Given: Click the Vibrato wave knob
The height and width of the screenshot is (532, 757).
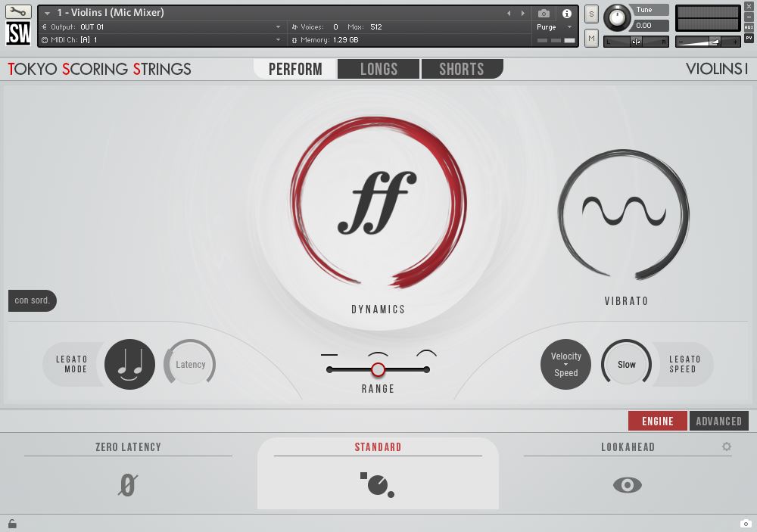Looking at the screenshot, I should (x=624, y=215).
